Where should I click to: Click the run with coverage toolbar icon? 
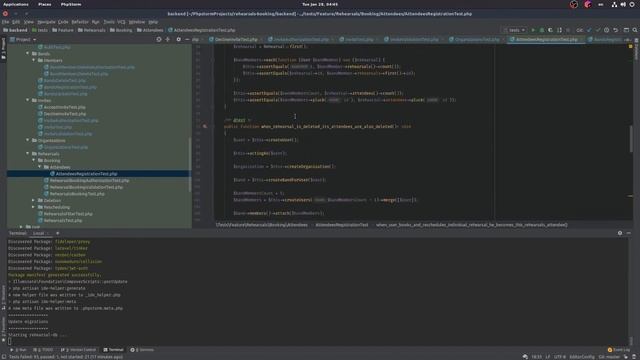550,30
